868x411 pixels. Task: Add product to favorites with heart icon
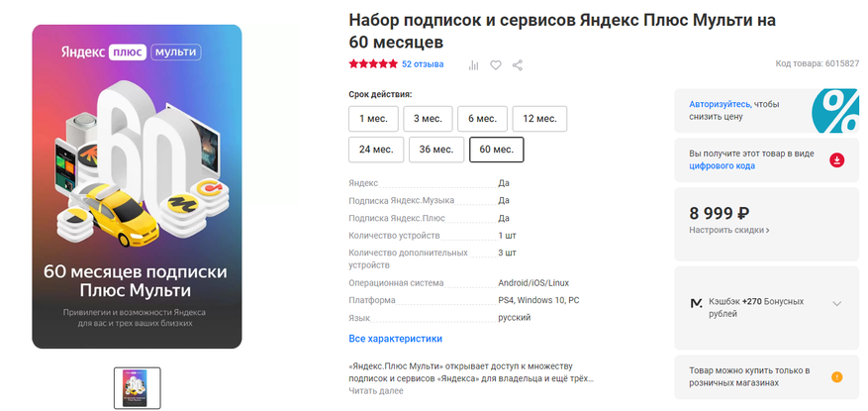coord(496,65)
